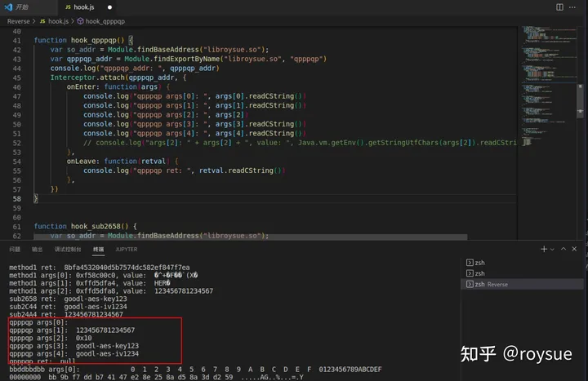Click 'onLeave: function(retval)' line
Screen dimensions: 588x381
(122, 161)
